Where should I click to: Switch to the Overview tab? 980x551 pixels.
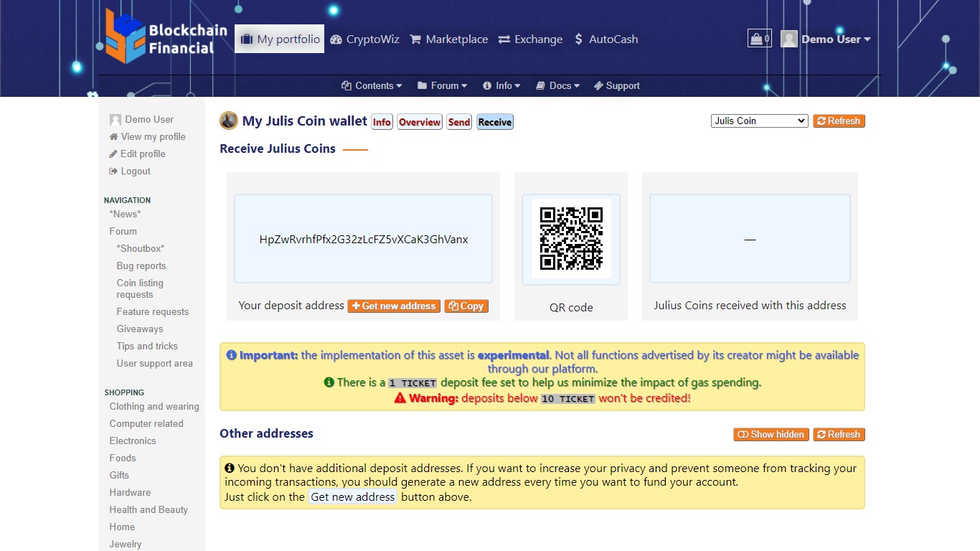click(x=420, y=122)
